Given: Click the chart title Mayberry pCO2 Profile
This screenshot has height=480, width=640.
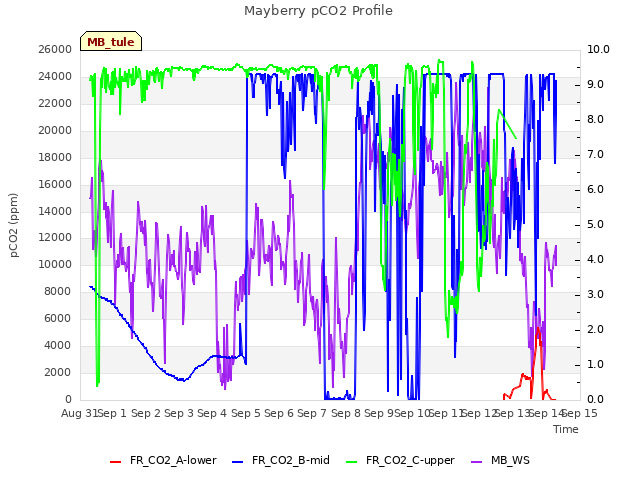Looking at the screenshot, I should [x=318, y=11].
